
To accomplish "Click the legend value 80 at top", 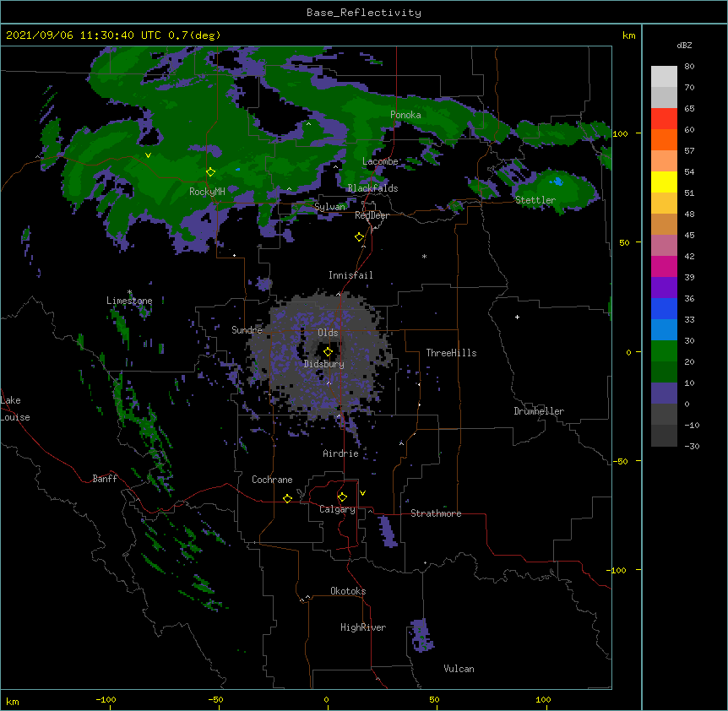I will [689, 67].
